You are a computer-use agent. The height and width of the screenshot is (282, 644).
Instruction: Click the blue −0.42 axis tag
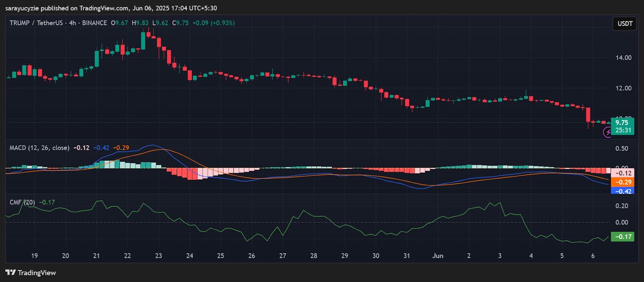coord(623,191)
